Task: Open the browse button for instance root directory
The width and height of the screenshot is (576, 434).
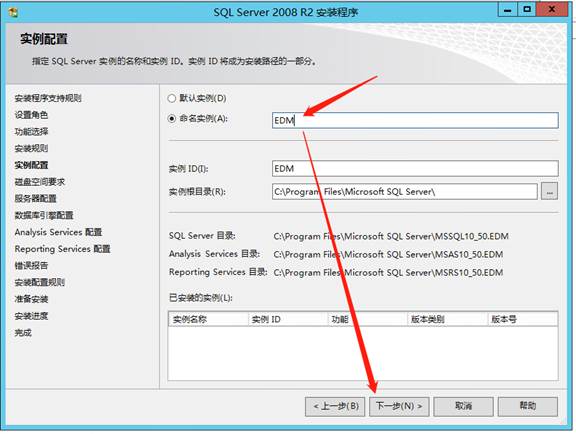Action: click(x=549, y=191)
